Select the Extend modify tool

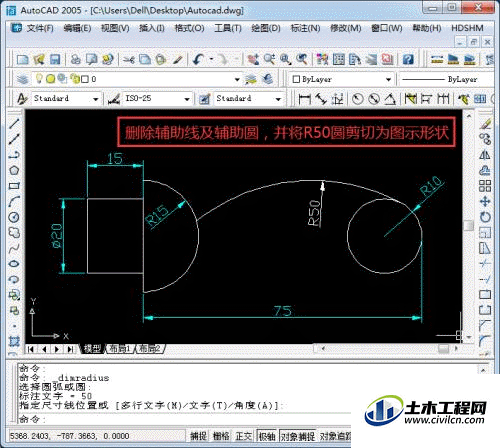[485, 279]
